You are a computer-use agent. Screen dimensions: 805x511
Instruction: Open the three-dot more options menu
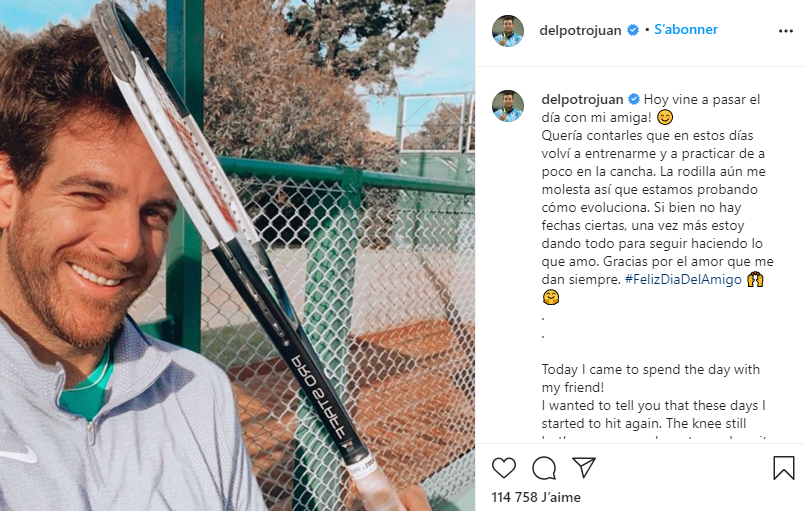pos(785,31)
